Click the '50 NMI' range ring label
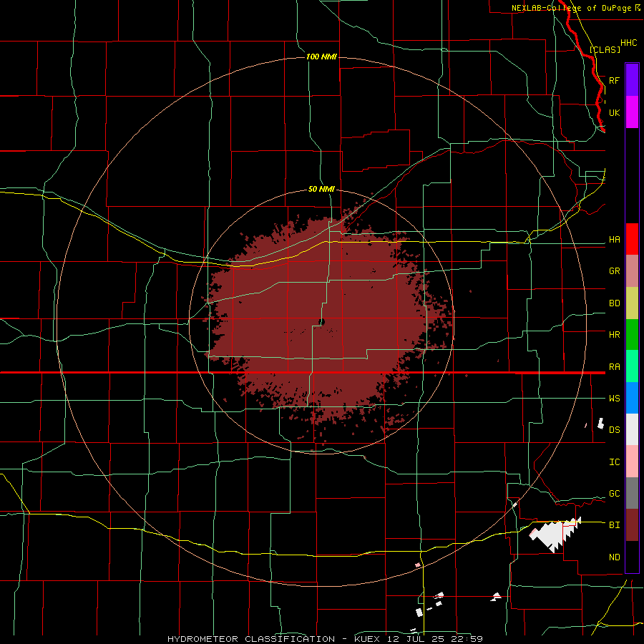Image resolution: width=644 pixels, height=644 pixels. coord(321,190)
